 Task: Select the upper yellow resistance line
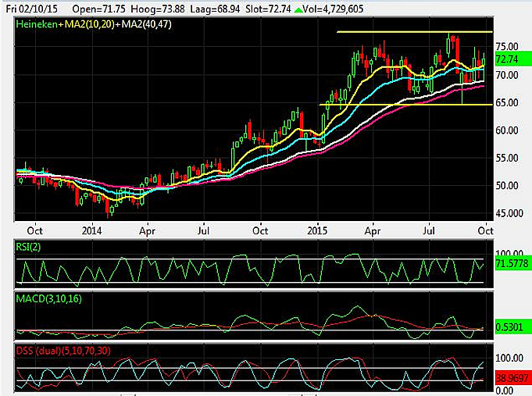(414, 32)
